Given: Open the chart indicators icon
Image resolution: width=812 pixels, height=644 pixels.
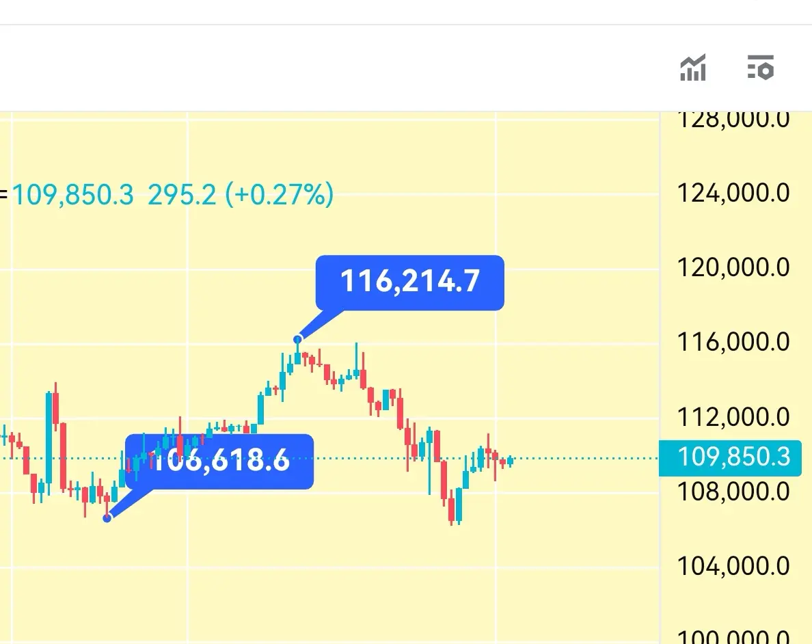Looking at the screenshot, I should pos(693,68).
